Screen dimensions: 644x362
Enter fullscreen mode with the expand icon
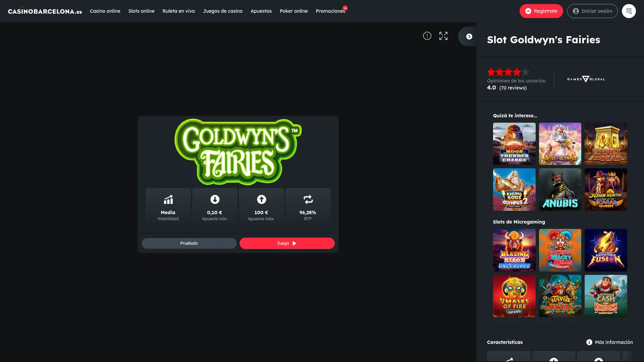(443, 36)
